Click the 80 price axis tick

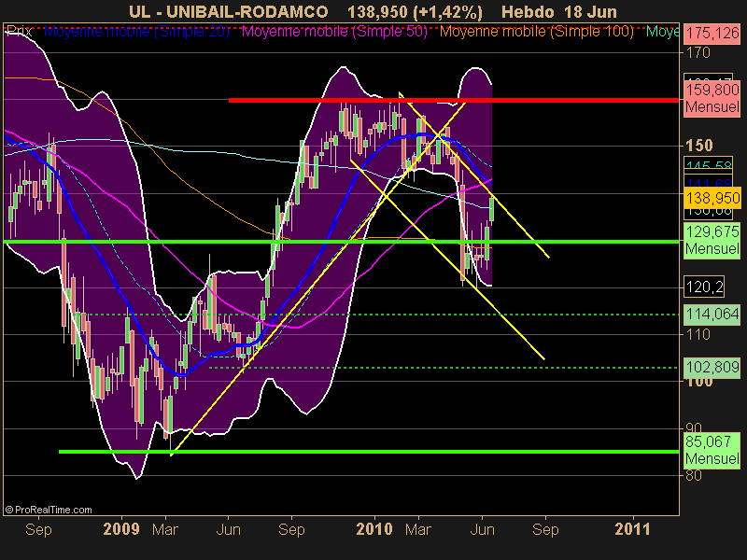pyautogui.click(x=694, y=475)
